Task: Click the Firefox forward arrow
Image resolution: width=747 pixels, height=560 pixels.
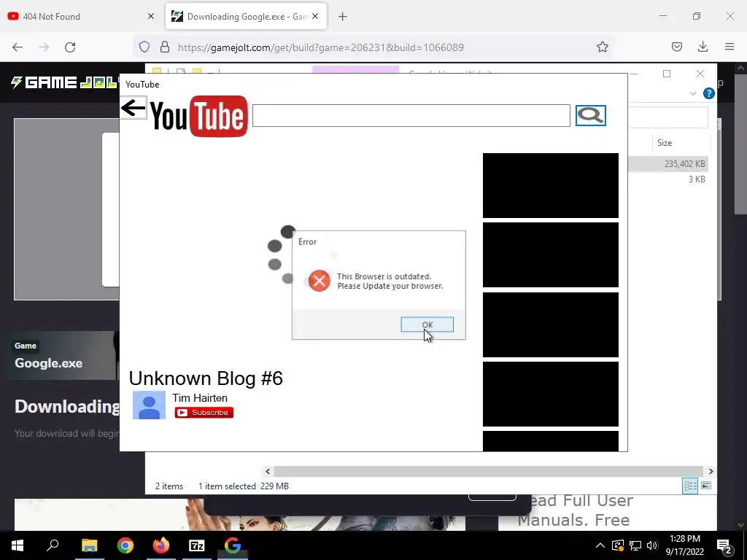Action: [x=44, y=47]
